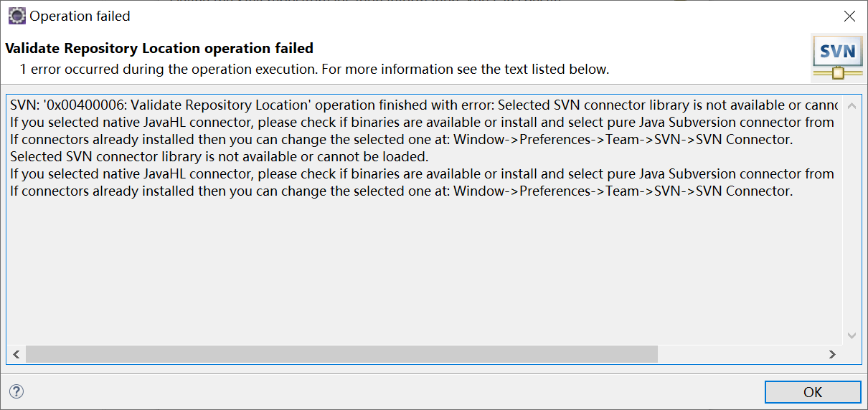Click the "Operation failed" window title text
Screen dimensions: 868x410
[80, 16]
